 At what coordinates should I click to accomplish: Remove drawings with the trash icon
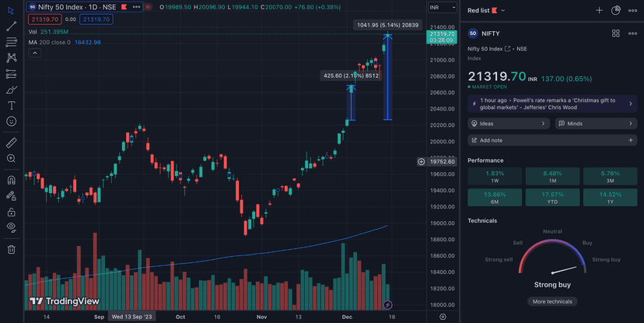tap(11, 249)
